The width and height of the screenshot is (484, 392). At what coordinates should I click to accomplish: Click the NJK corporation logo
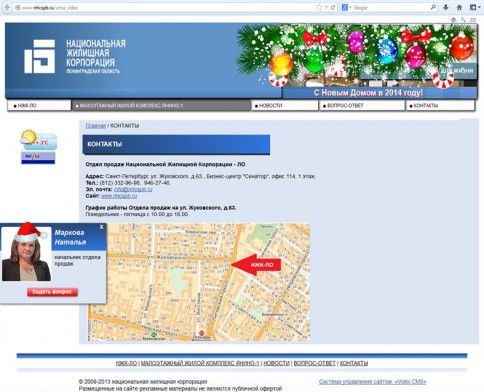pyautogui.click(x=40, y=56)
